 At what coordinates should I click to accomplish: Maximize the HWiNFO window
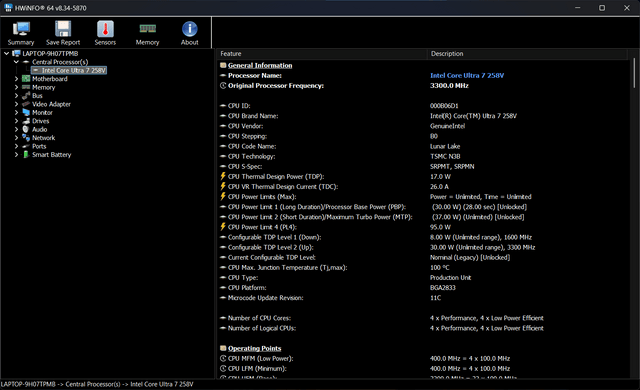(602, 8)
